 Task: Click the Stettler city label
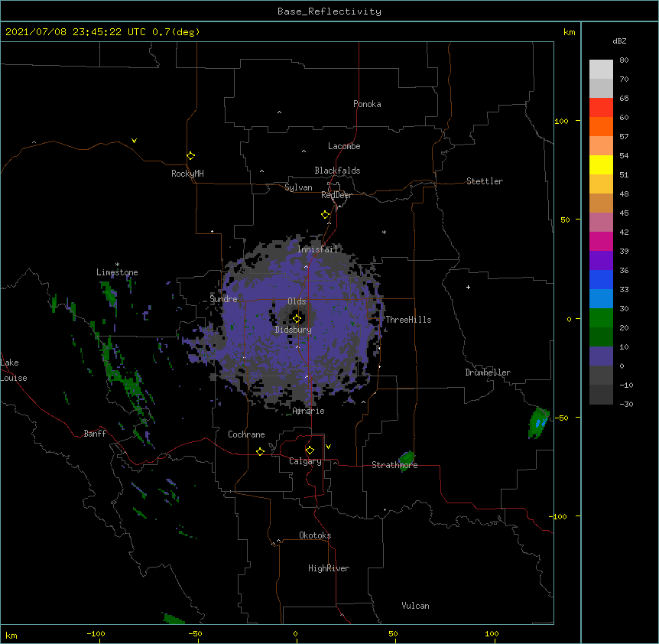[485, 181]
